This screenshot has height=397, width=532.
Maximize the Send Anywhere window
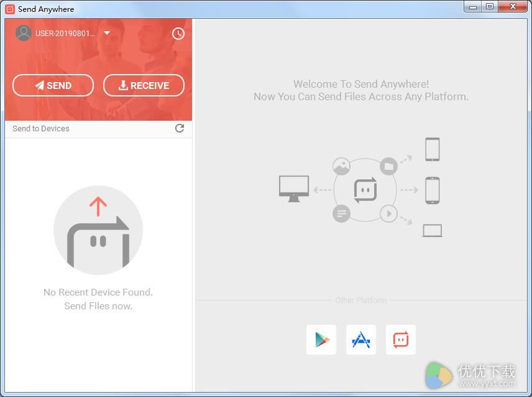coord(490,6)
